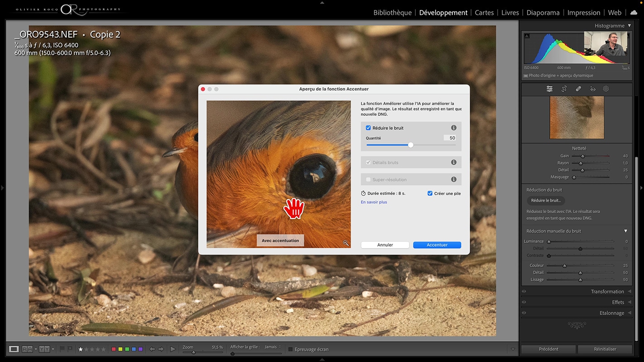
Task: Click the Réinitialiser button
Action: click(605, 349)
